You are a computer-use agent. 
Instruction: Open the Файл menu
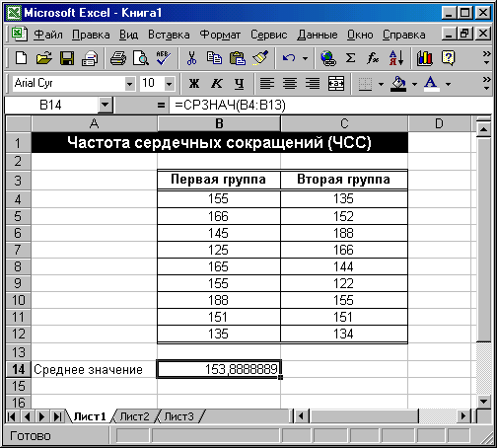point(48,35)
